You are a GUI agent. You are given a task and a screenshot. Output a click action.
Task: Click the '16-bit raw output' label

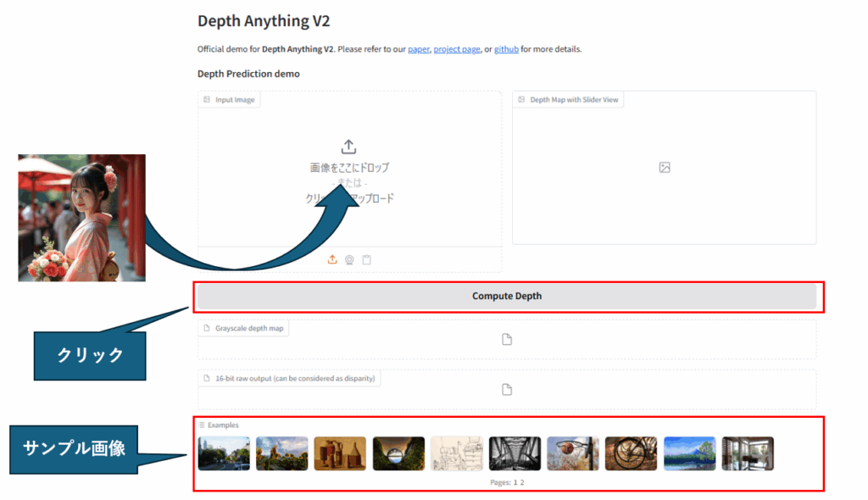point(295,379)
